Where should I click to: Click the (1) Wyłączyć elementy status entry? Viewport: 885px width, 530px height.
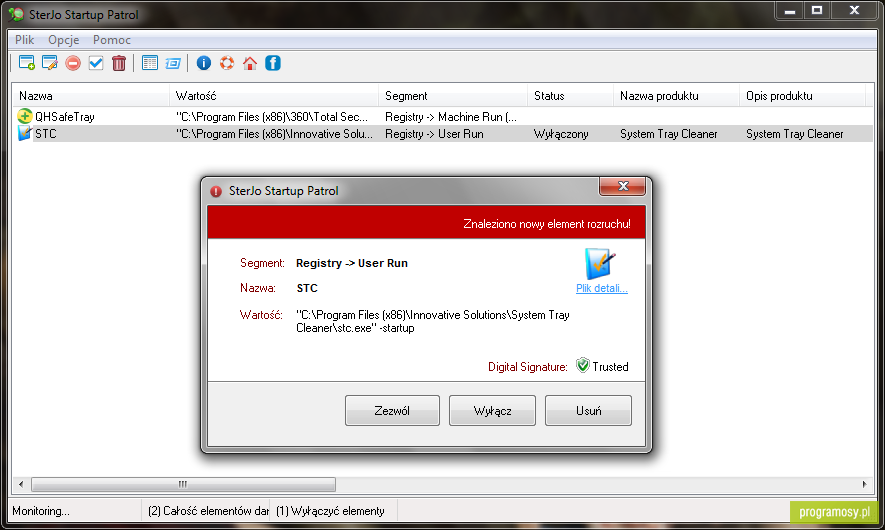click(x=330, y=511)
